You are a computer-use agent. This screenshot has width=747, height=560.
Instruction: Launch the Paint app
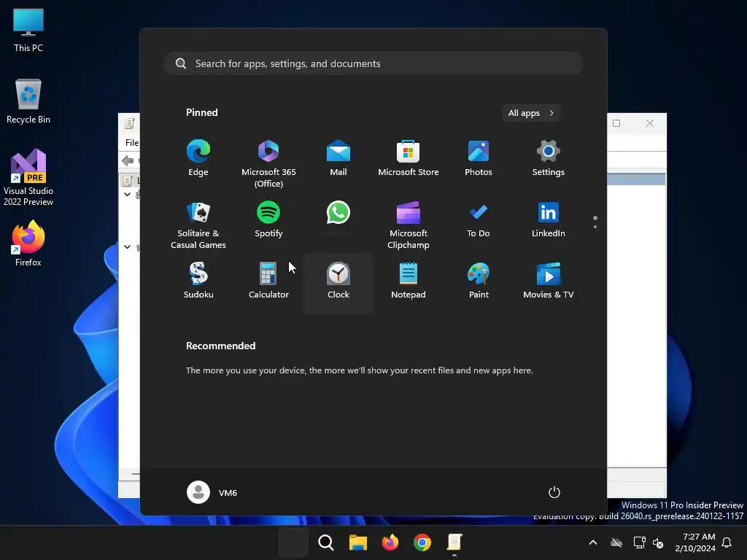(479, 281)
